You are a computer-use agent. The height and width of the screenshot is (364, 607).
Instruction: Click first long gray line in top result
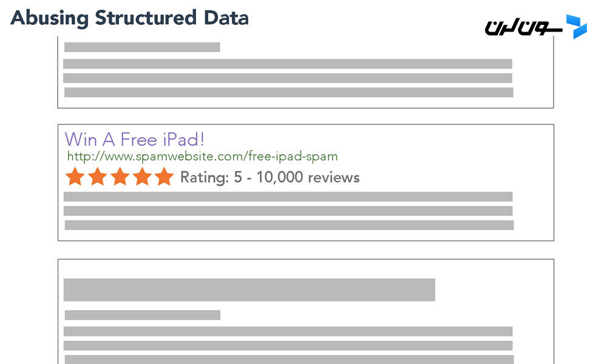click(x=288, y=64)
